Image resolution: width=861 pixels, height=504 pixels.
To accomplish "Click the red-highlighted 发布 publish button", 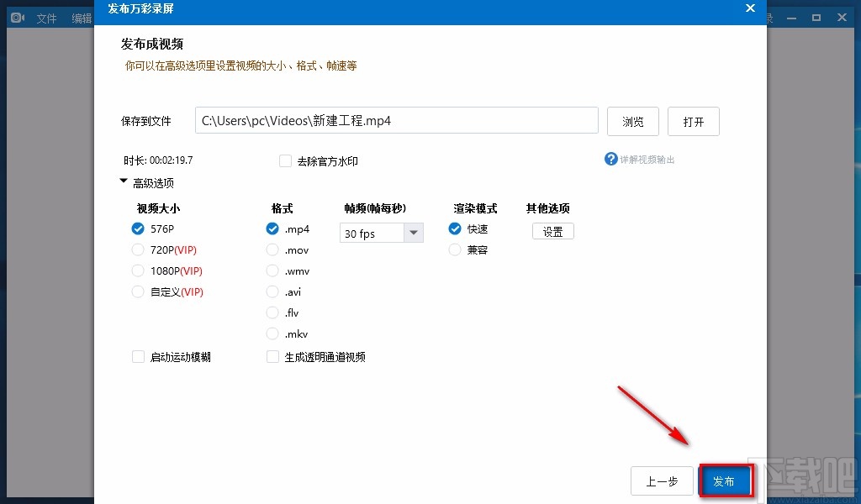I will [724, 481].
